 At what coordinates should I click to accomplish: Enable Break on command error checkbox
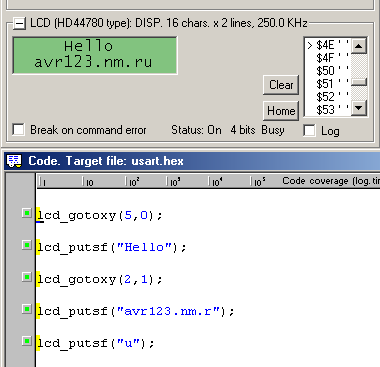click(18, 129)
